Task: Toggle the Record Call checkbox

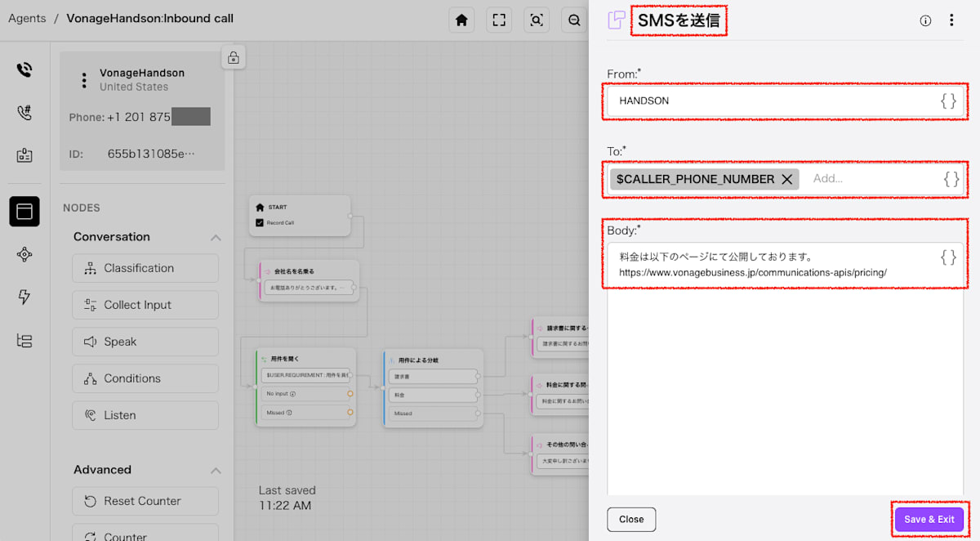Action: click(x=260, y=222)
